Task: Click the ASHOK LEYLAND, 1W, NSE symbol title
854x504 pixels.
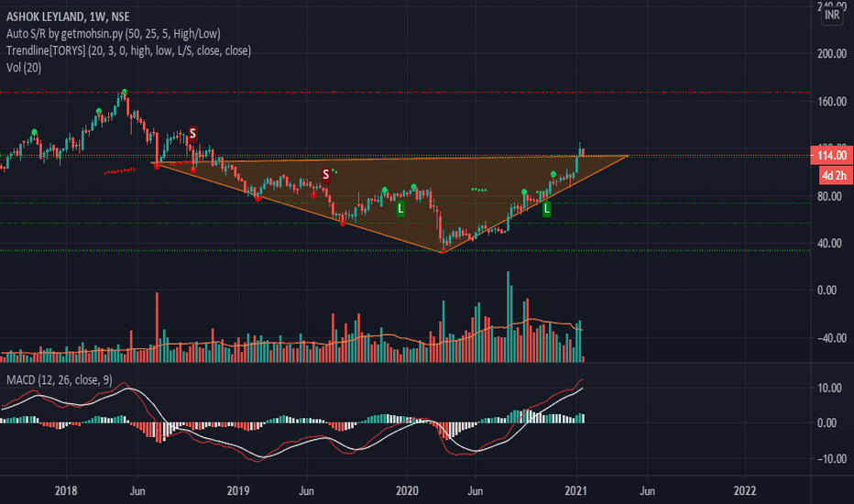Action: click(68, 16)
